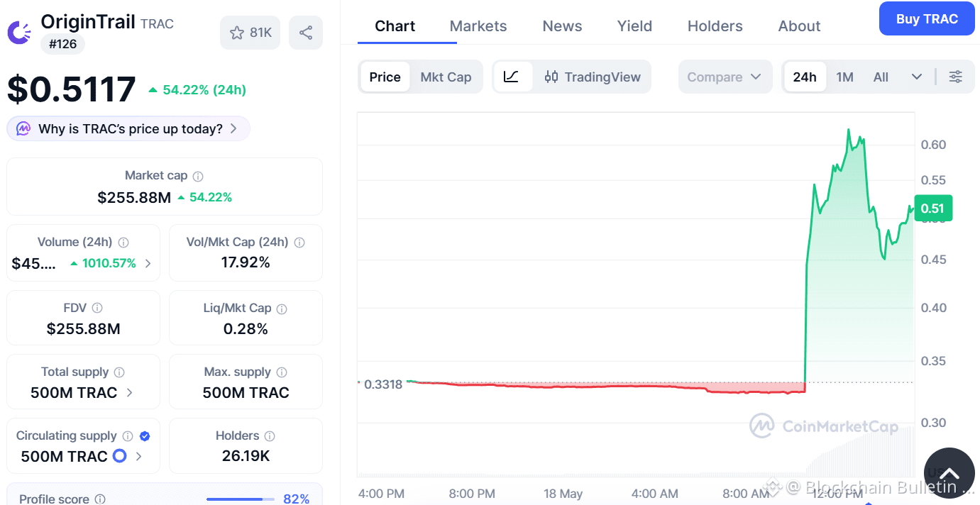Expand more time range options chevron
The image size is (980, 505).
[917, 77]
